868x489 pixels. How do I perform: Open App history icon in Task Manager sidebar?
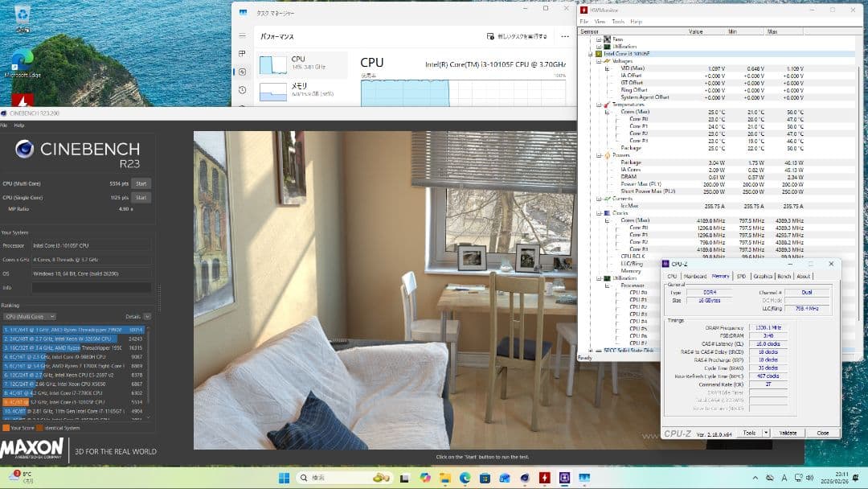pos(242,90)
